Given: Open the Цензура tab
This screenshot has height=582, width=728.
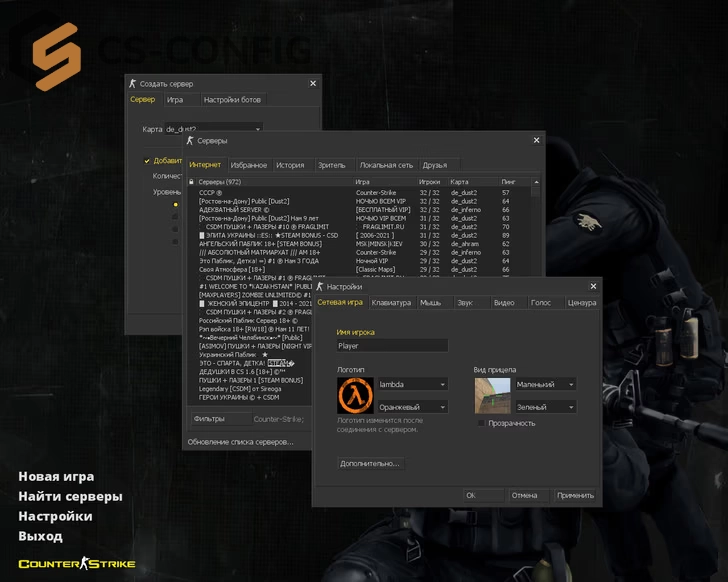Looking at the screenshot, I should coord(582,303).
